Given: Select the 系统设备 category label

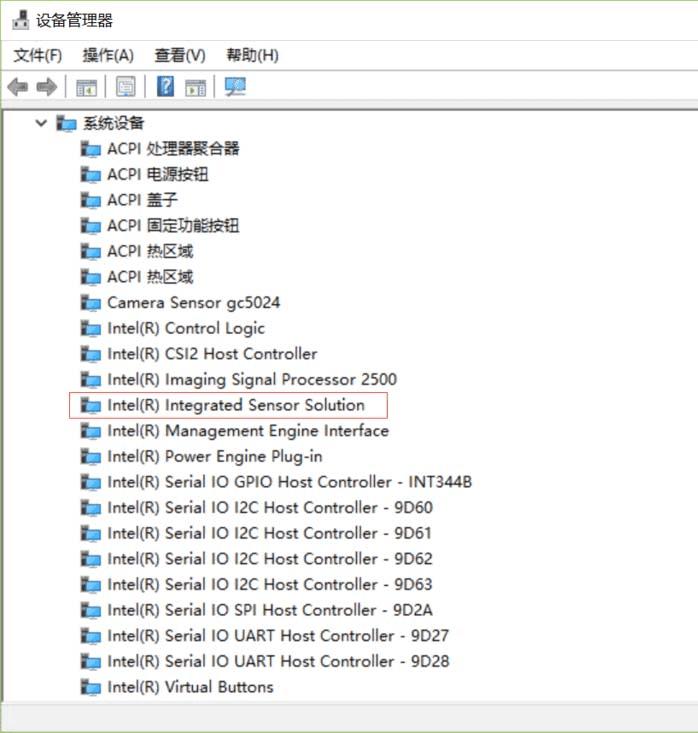Looking at the screenshot, I should tap(114, 123).
